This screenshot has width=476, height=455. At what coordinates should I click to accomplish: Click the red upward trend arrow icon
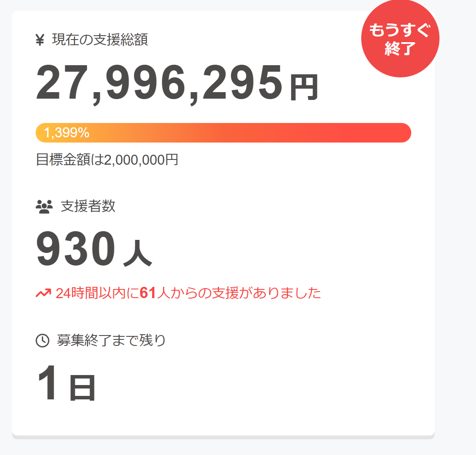[x=43, y=293]
